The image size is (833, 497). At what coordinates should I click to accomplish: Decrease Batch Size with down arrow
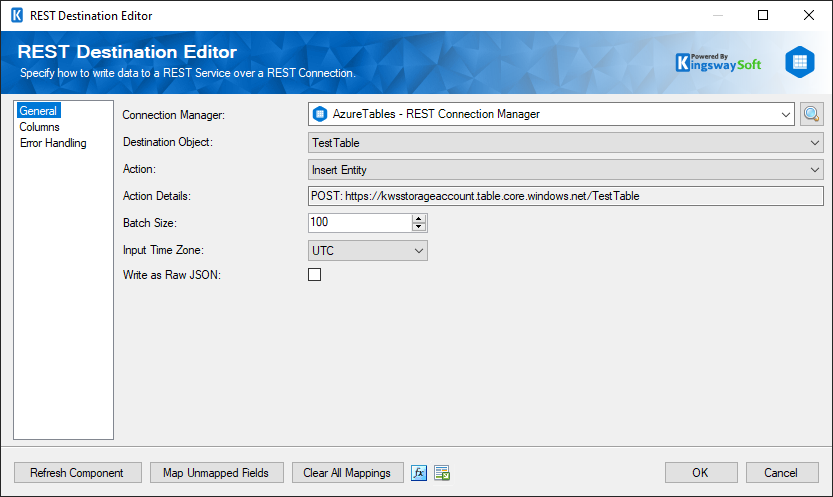[419, 227]
